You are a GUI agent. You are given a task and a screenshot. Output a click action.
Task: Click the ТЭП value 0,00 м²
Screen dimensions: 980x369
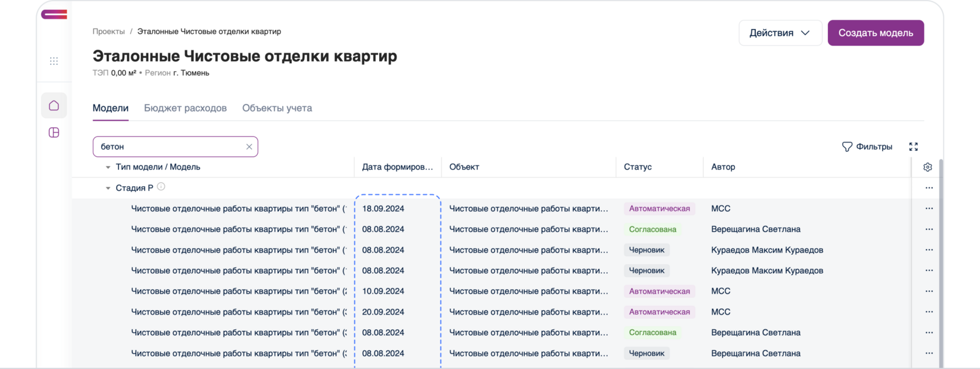(124, 73)
